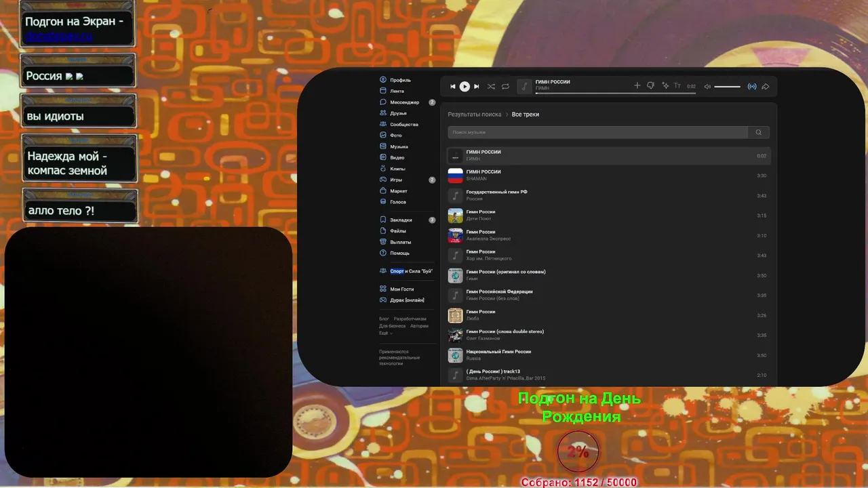Seek on the track progress bar
This screenshot has width=868, height=488.
pos(615,93)
